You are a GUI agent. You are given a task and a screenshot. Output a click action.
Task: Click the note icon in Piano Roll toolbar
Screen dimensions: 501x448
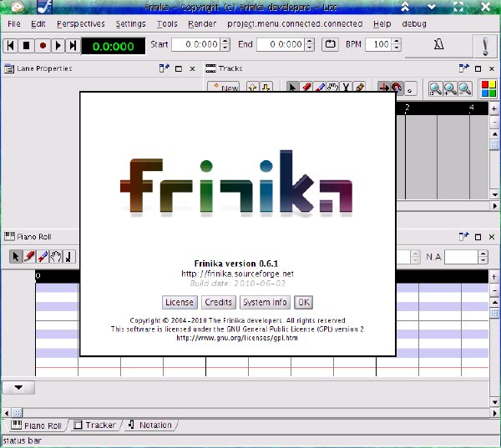pos(69,256)
